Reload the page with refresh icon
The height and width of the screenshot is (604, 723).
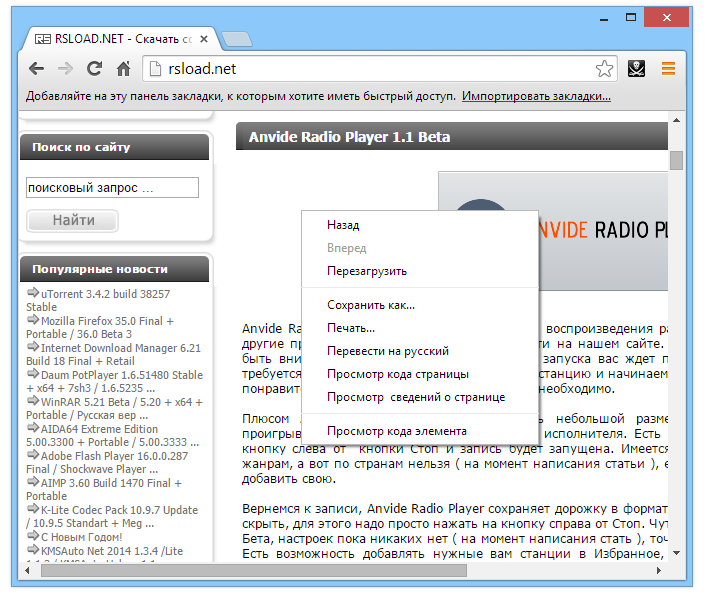pos(95,69)
